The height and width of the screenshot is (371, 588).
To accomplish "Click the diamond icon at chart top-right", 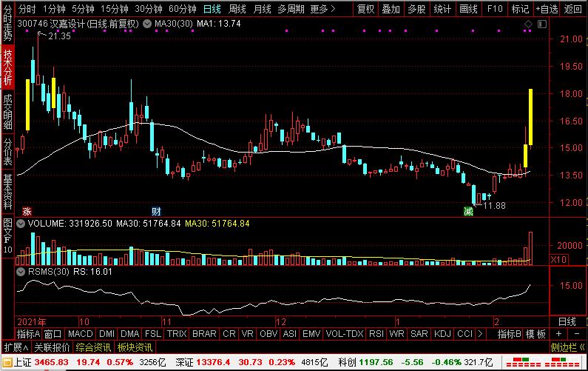I will coord(528,25).
